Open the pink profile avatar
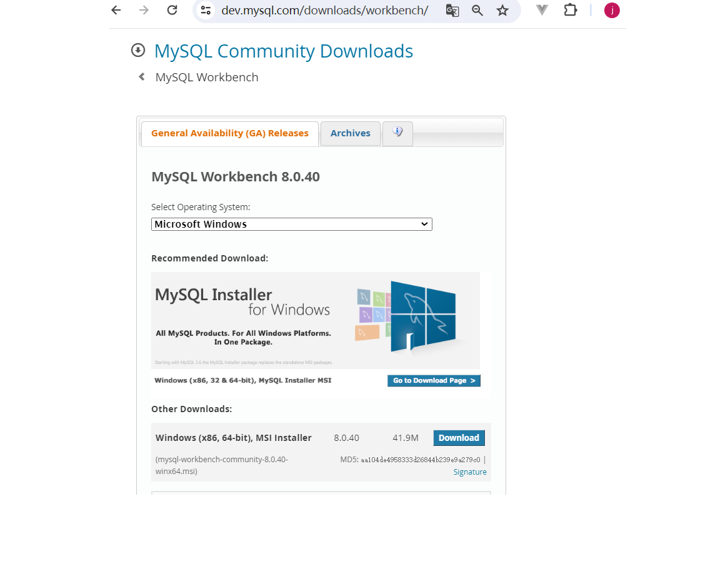This screenshot has width=728, height=561. point(612,10)
